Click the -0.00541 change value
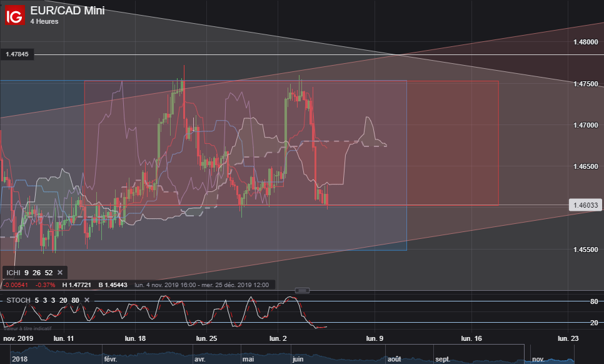Viewport: 604px width, 364px height. click(x=16, y=285)
